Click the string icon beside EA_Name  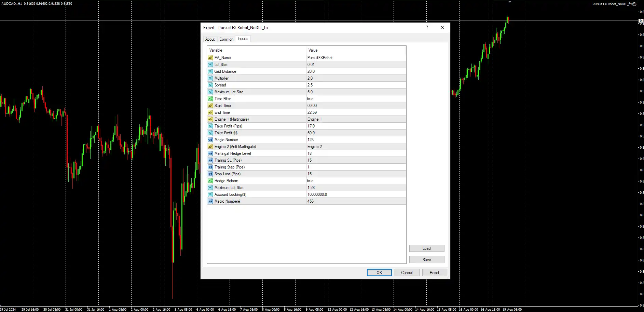point(210,58)
